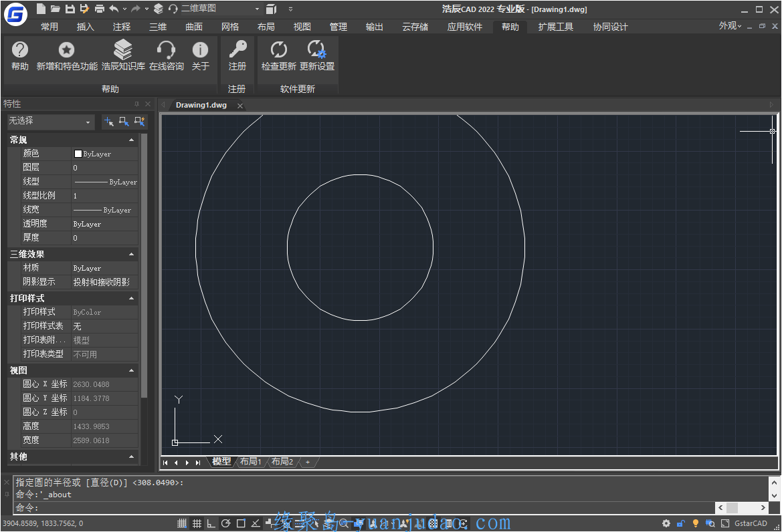Print the drawing with the printer icon
Viewport: 782px width, 532px height.
99,9
